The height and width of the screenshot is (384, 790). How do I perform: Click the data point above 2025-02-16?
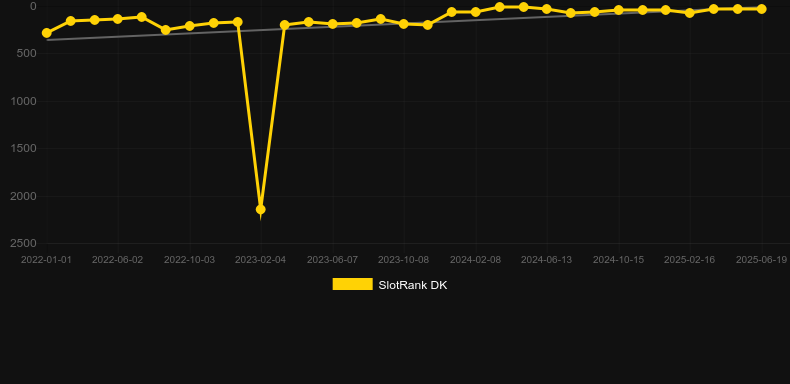coord(690,13)
